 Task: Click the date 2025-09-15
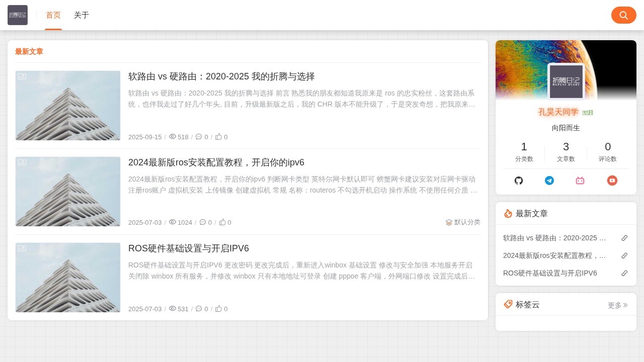click(145, 137)
